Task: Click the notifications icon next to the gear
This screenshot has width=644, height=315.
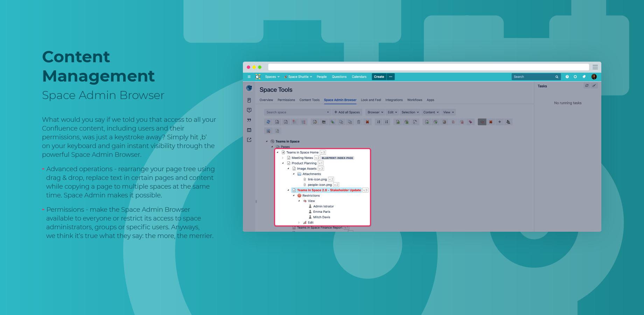Action: pyautogui.click(x=584, y=77)
